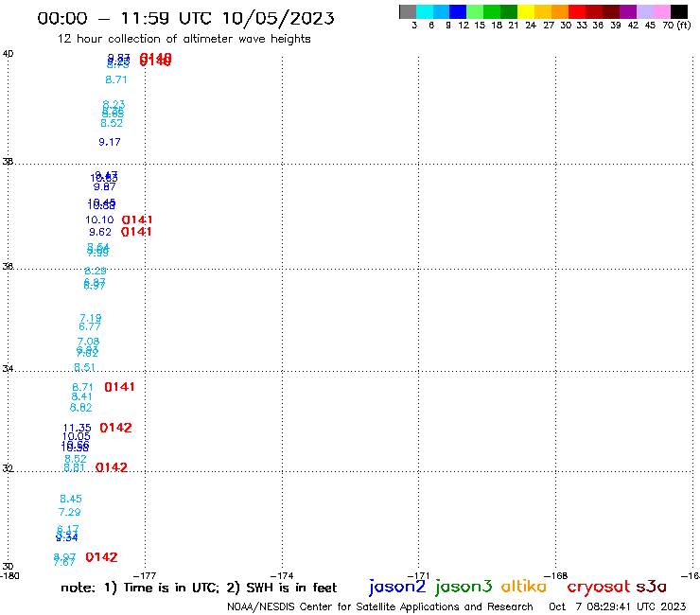Click the wave height value 8.29
Screen dimensions: 700x615
coord(96,271)
